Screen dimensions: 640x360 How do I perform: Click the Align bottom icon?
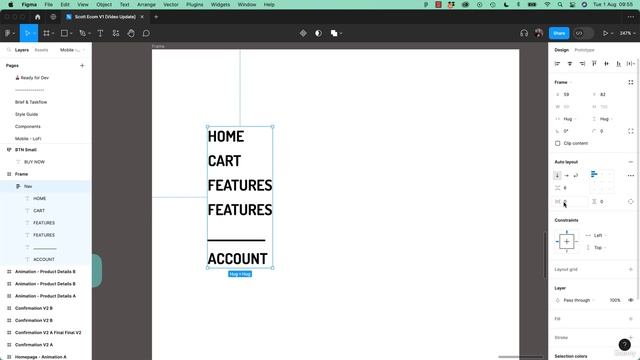coord(619,64)
